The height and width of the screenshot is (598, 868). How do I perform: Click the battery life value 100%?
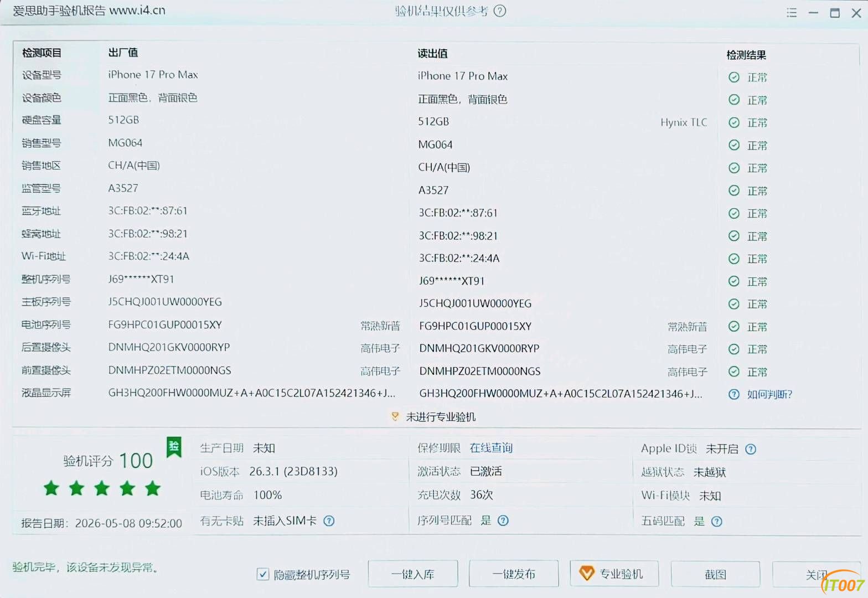point(267,495)
